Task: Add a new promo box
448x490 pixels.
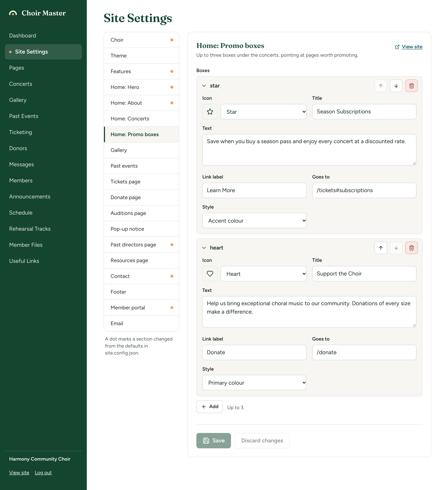Action: click(x=209, y=407)
